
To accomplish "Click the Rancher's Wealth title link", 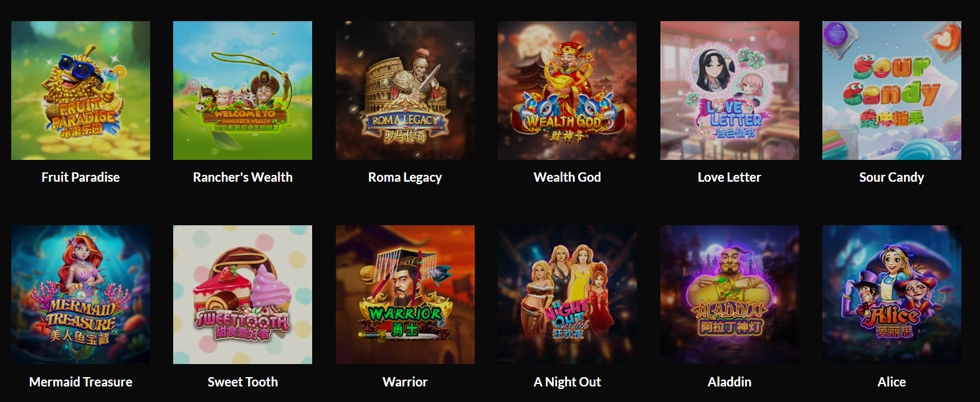I will (242, 177).
